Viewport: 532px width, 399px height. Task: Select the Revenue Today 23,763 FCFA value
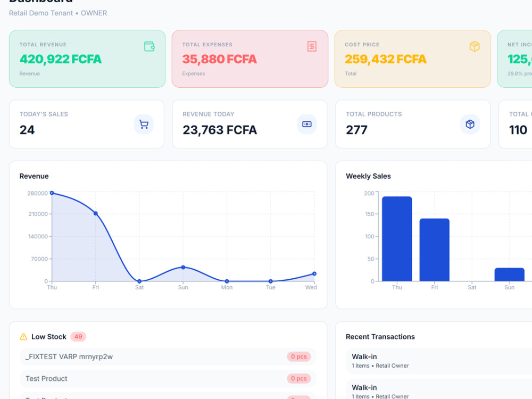220,130
